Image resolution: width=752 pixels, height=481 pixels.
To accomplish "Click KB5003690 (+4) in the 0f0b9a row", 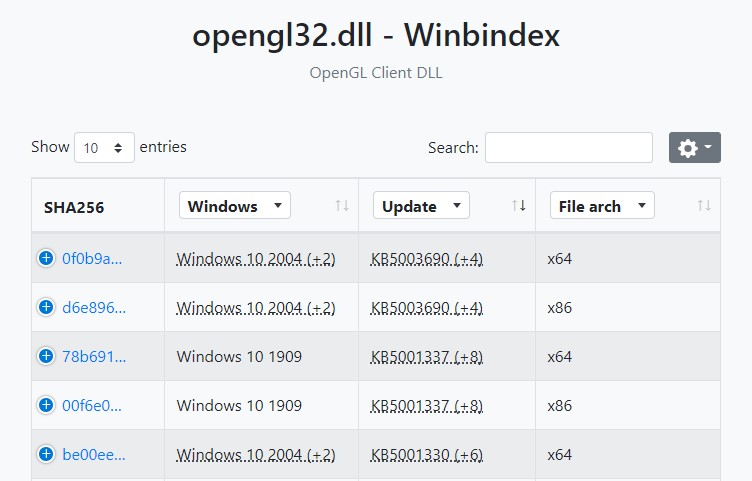I will (426, 259).
